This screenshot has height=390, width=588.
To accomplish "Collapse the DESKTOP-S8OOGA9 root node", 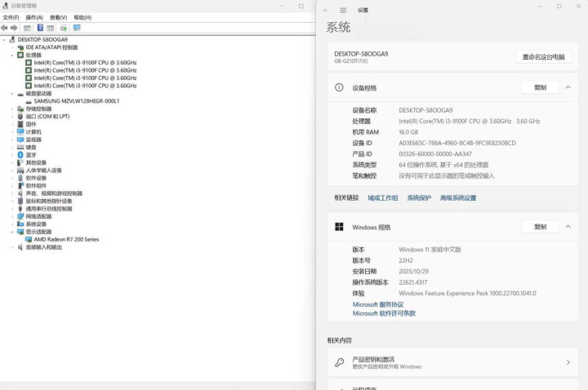I will click(x=4, y=40).
